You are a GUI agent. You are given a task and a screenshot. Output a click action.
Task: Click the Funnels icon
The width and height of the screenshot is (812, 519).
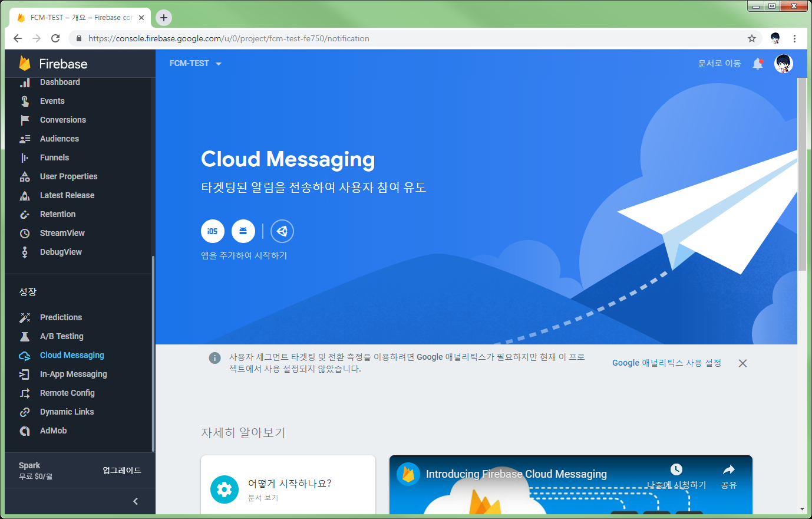[x=25, y=157]
